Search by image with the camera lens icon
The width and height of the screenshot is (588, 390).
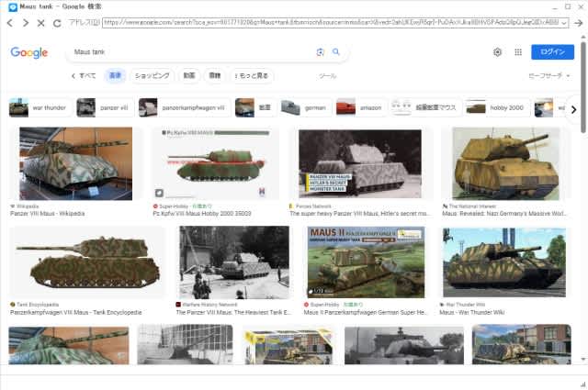(320, 52)
